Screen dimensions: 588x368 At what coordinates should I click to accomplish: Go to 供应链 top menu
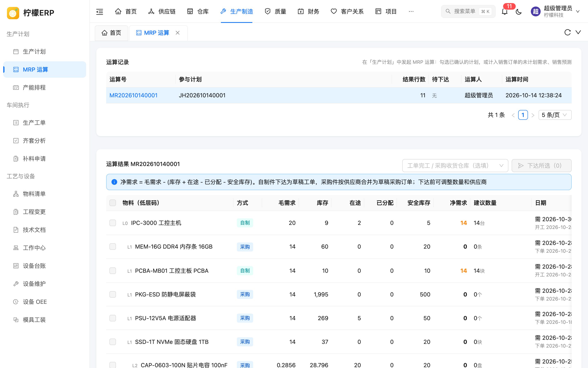tap(162, 11)
